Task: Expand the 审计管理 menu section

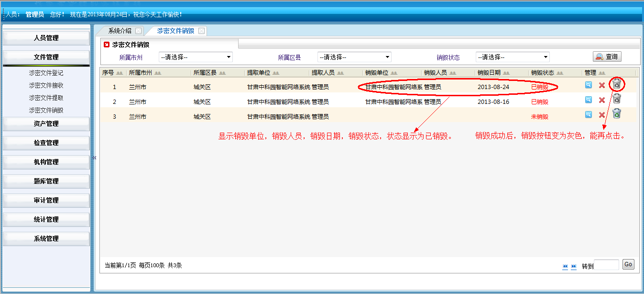Action: point(46,200)
